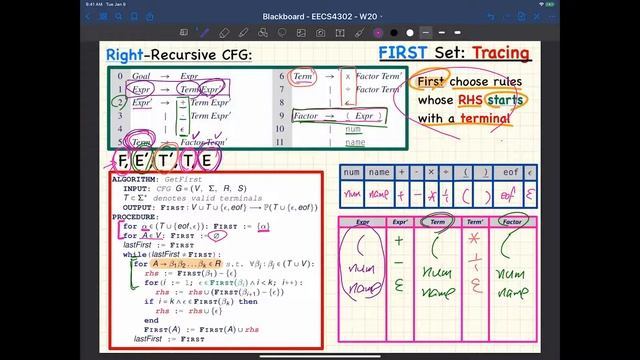This screenshot has height=360, width=640.
Task: Select the medium stroke width
Action: pyautogui.click(x=442, y=33)
